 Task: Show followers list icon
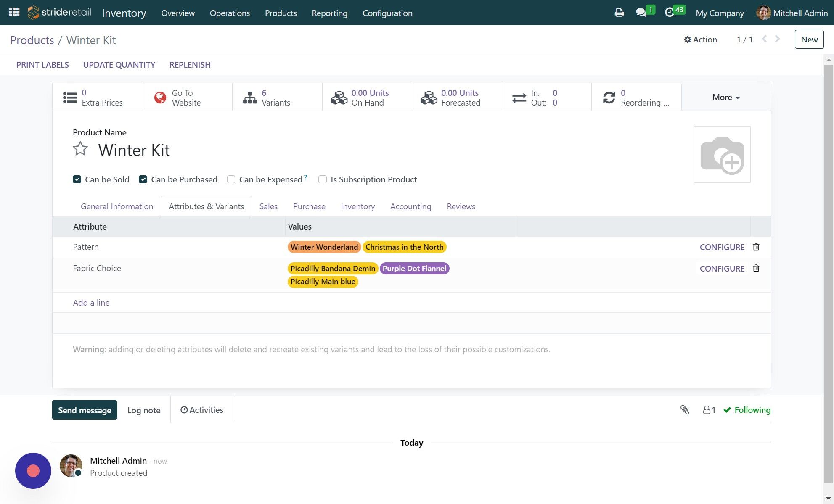[709, 410]
